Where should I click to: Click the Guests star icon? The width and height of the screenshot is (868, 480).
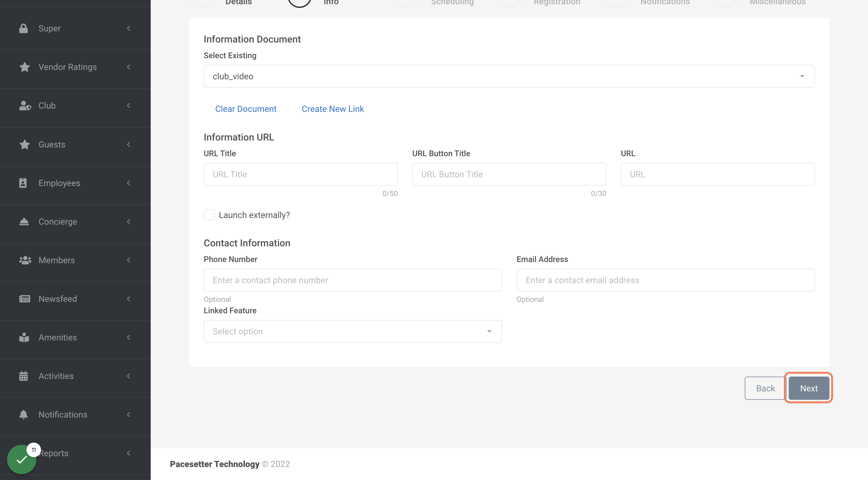[25, 144]
